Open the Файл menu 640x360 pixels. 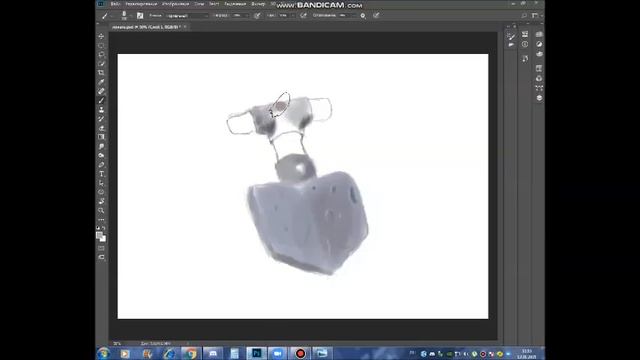pyautogui.click(x=115, y=4)
